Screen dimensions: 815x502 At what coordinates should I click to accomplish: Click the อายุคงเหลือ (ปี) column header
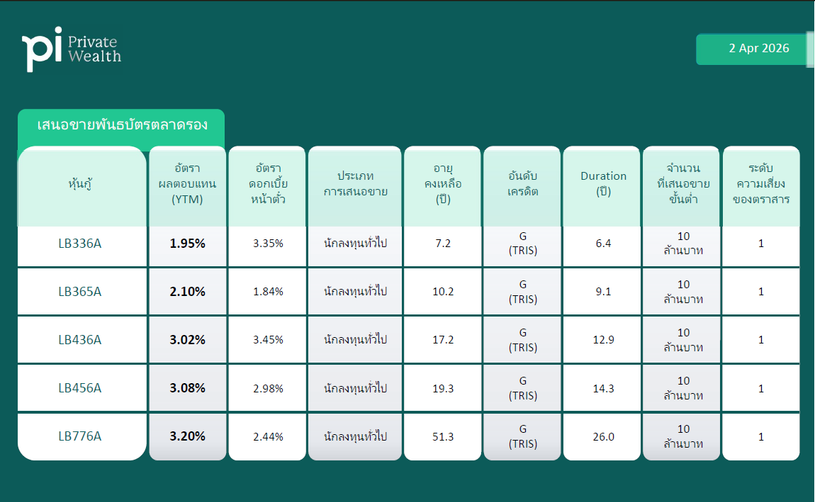(x=444, y=185)
